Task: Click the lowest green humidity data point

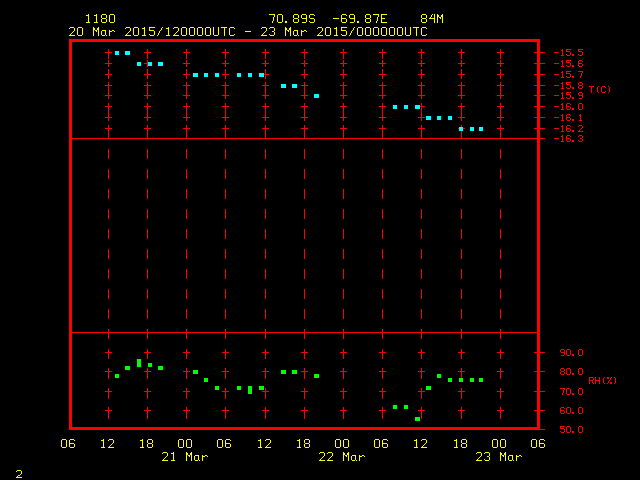Action: tap(417, 418)
